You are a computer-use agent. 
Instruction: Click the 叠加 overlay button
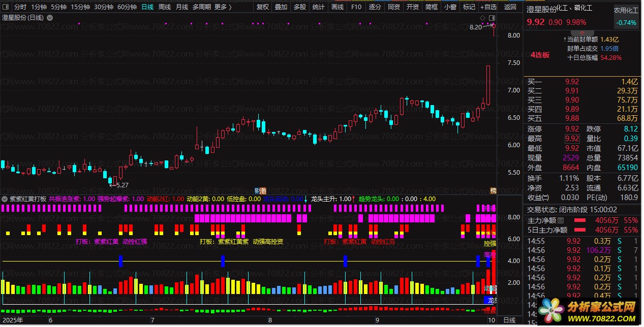281,7
